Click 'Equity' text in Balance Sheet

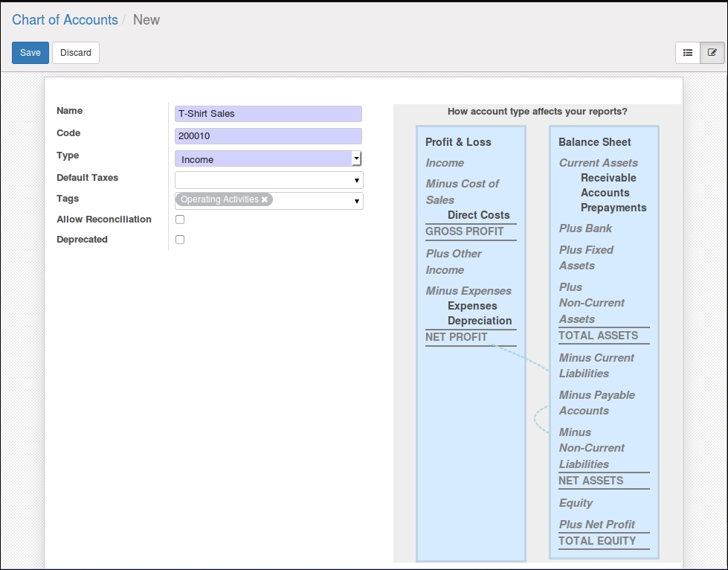tap(576, 503)
